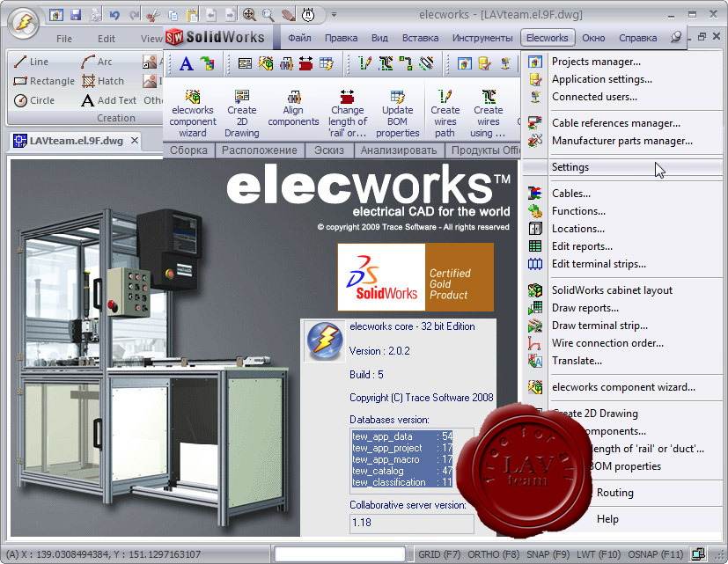Screen dimensions: 728x564
Task: Open the File menu in elecworks window
Action: (64, 39)
